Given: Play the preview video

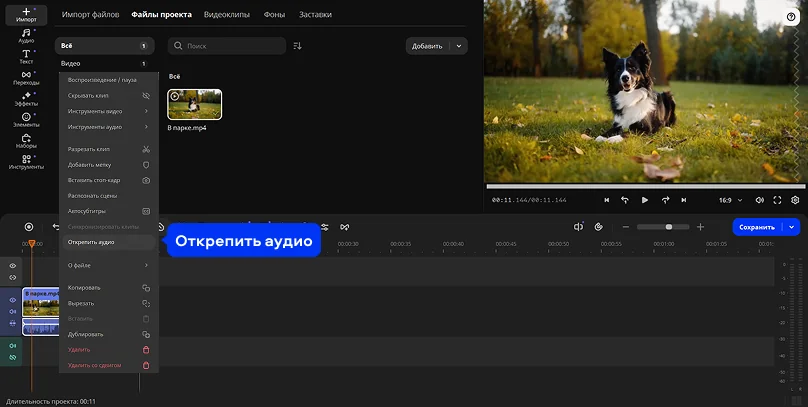Looking at the screenshot, I should click(645, 200).
